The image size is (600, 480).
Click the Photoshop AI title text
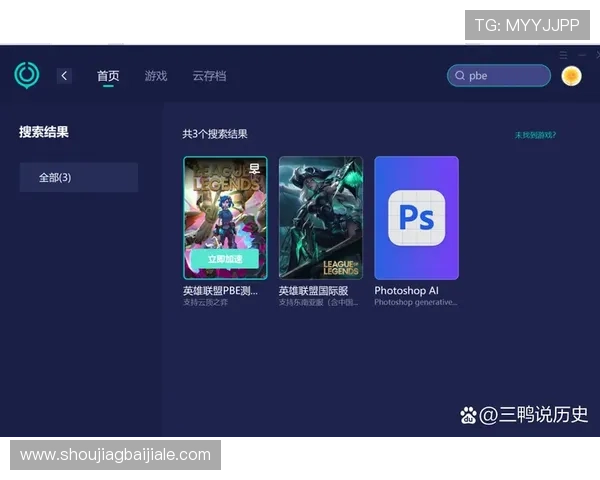tap(406, 291)
